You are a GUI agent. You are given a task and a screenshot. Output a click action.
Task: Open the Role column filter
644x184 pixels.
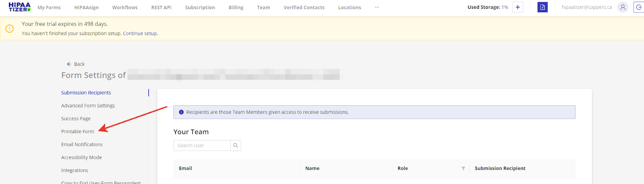coord(463,169)
